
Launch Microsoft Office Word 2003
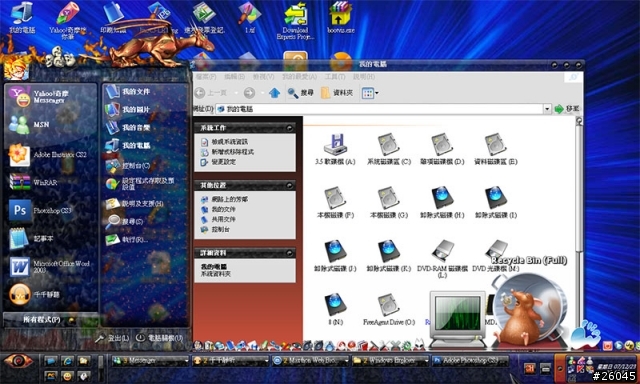pos(50,266)
